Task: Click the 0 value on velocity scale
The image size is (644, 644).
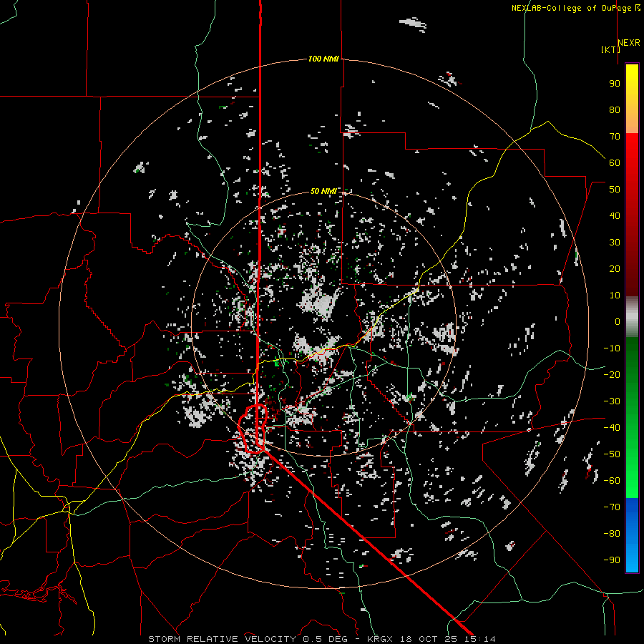Action: click(x=618, y=321)
